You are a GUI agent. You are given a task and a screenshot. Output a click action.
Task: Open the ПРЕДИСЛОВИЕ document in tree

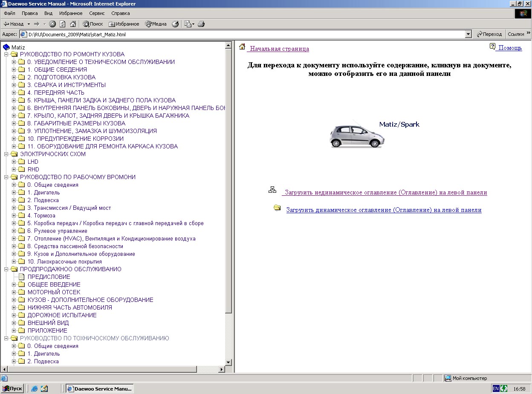(49, 277)
